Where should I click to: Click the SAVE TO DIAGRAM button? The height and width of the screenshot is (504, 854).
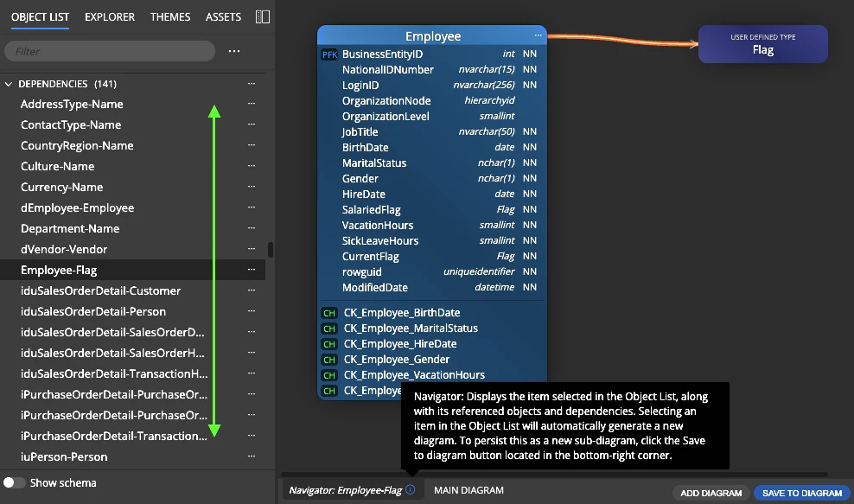(802, 493)
